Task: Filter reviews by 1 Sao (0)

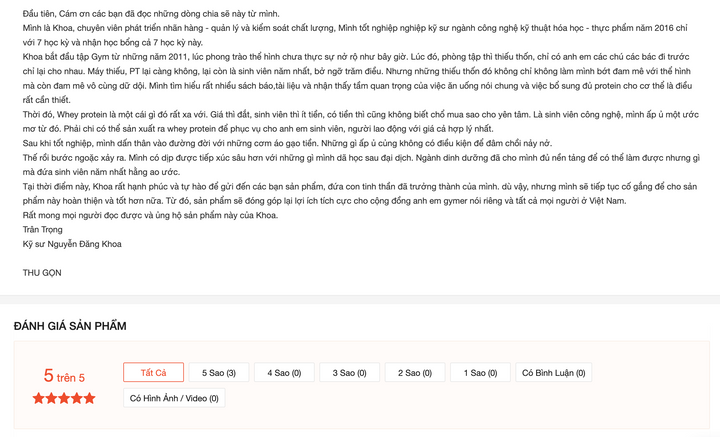Action: coord(480,372)
